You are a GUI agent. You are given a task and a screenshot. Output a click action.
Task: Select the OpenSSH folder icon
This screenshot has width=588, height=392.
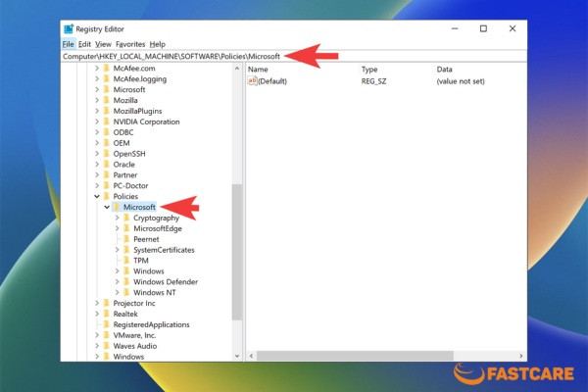point(107,154)
